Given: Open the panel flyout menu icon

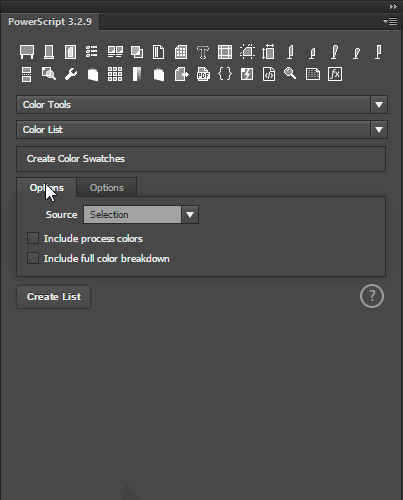Looking at the screenshot, I should point(390,21).
